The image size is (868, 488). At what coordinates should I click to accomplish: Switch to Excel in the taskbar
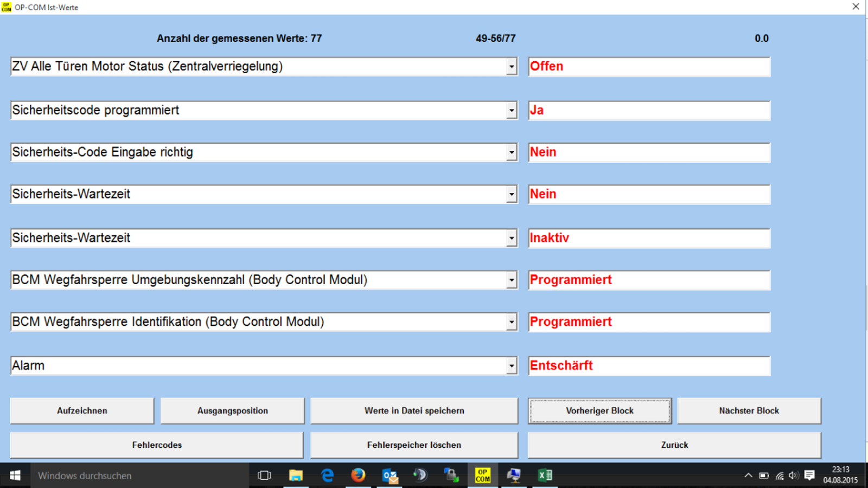point(545,476)
